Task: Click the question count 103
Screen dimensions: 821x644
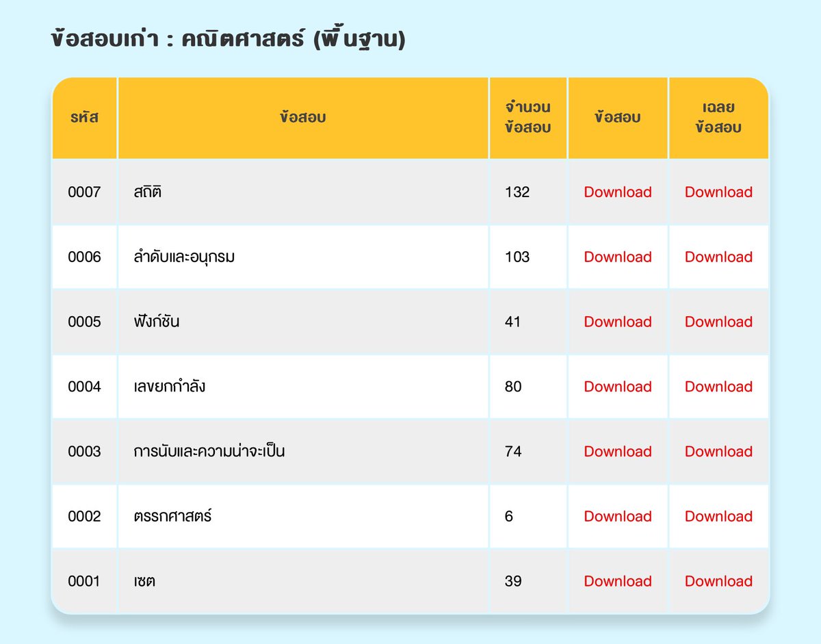Action: [517, 257]
